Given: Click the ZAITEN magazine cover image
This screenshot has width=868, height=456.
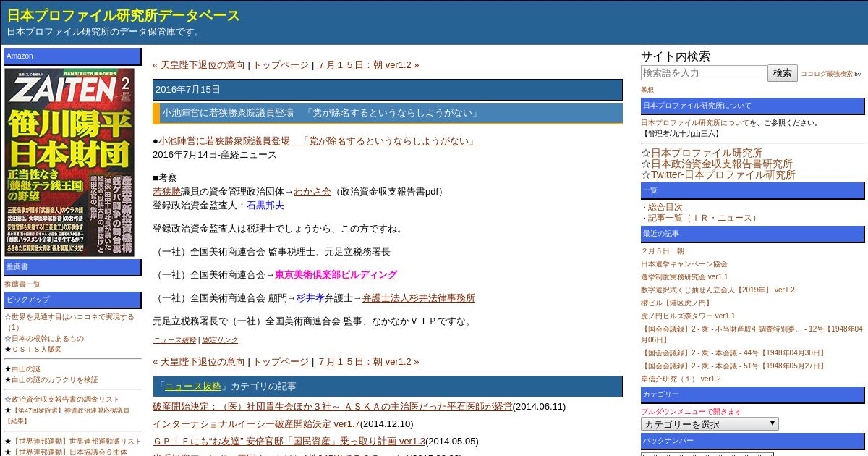Looking at the screenshot, I should coord(69,162).
